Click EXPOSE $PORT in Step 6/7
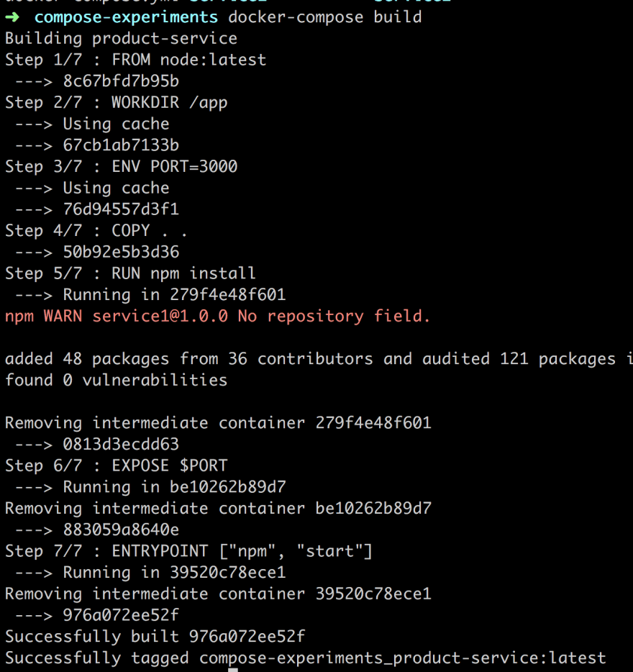This screenshot has height=672, width=633. click(169, 466)
